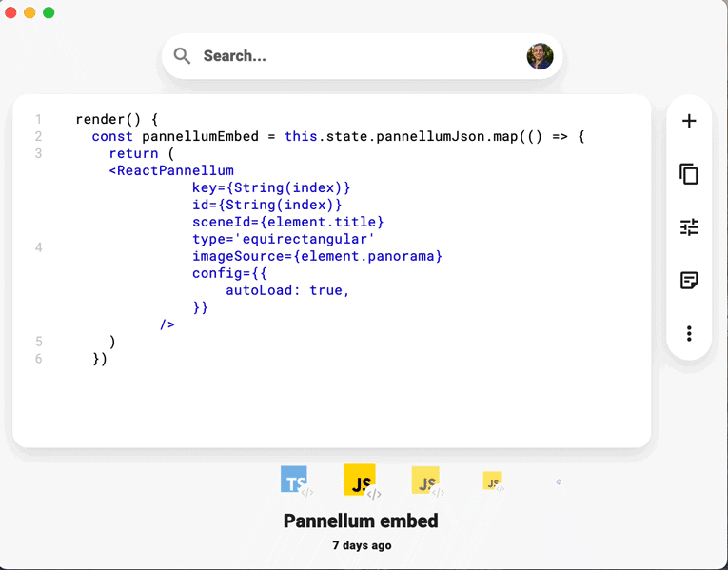Click the 'autoLoad: true,' line

pyautogui.click(x=287, y=290)
